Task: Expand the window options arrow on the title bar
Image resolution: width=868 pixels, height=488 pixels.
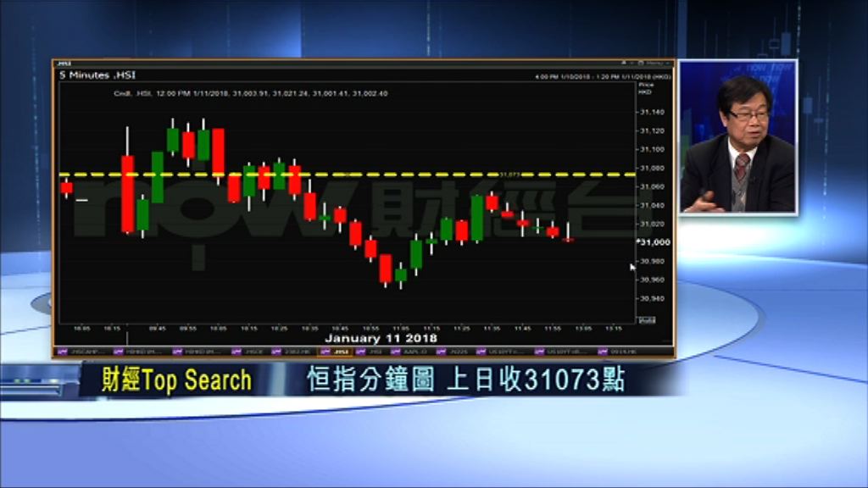Action: point(622,62)
